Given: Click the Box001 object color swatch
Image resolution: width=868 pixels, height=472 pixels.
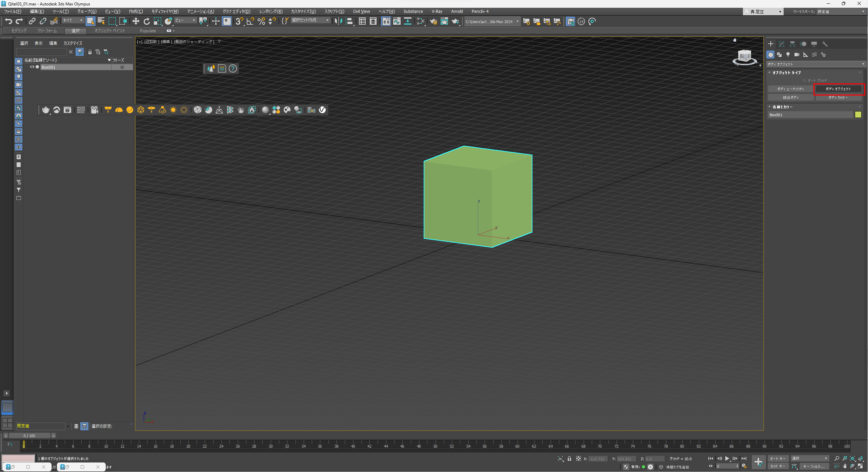Looking at the screenshot, I should [x=858, y=115].
